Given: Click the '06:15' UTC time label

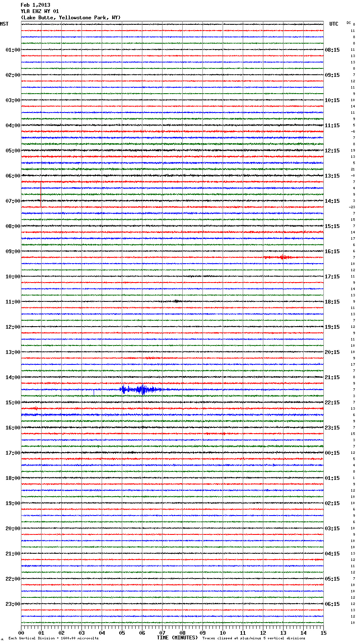Looking at the screenshot, I should tap(332, 604).
